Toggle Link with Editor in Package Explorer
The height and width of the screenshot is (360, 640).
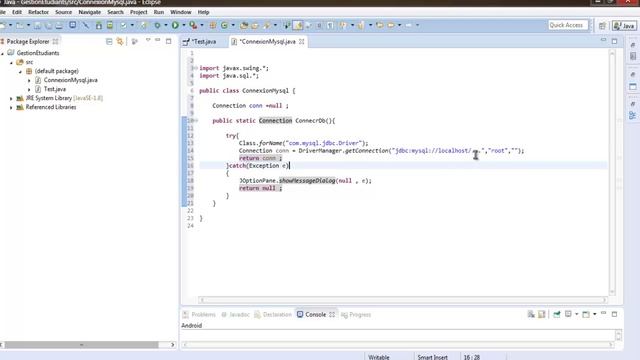click(x=120, y=41)
